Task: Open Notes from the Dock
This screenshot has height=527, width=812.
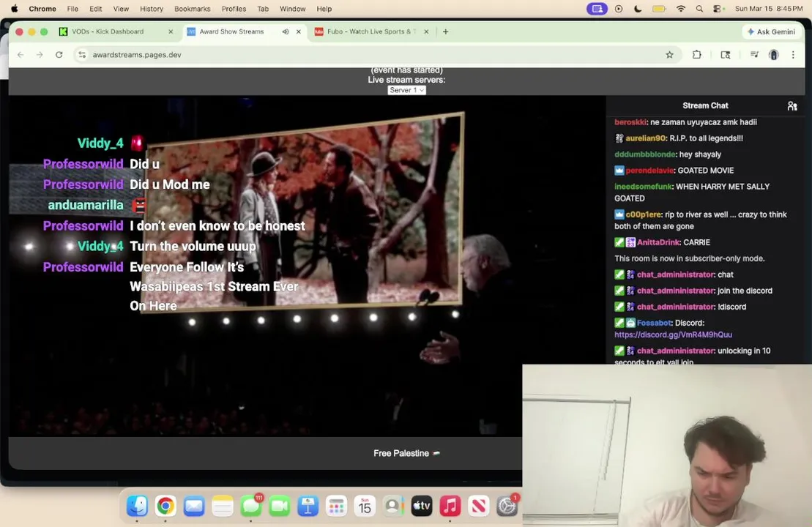Action: [223, 506]
